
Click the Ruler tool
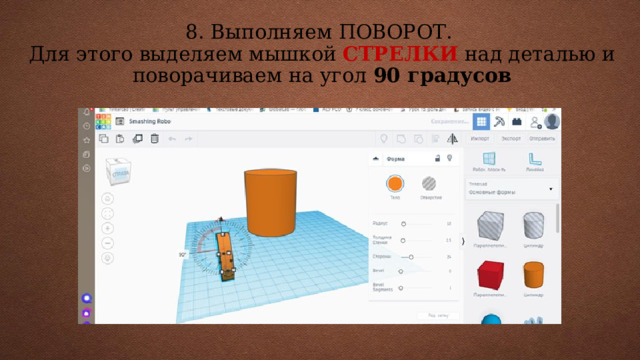coord(535,162)
